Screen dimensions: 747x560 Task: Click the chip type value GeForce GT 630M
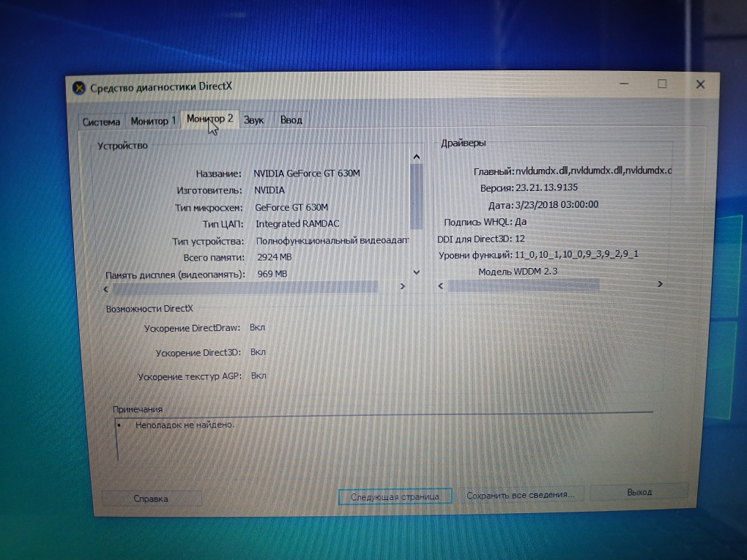pyautogui.click(x=291, y=207)
